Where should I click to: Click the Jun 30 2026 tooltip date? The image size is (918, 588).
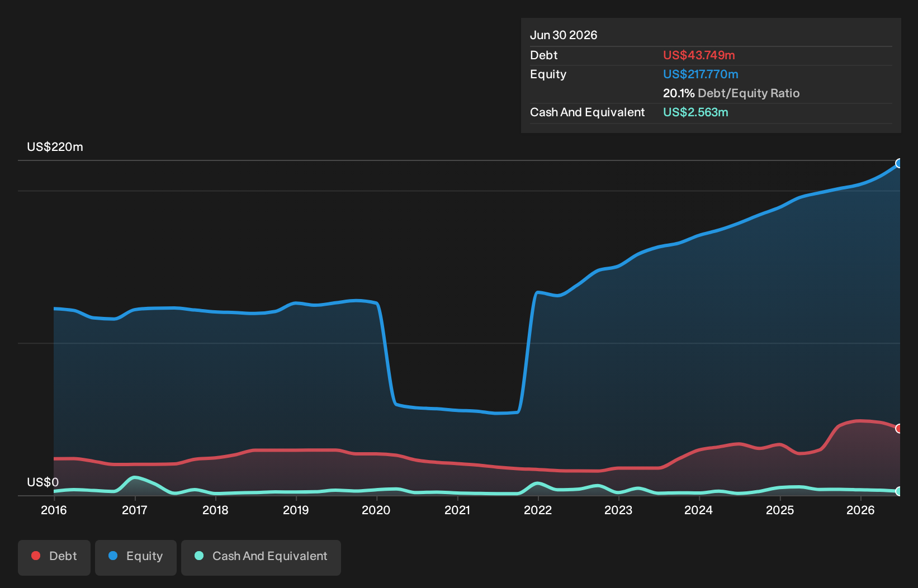pyautogui.click(x=564, y=35)
